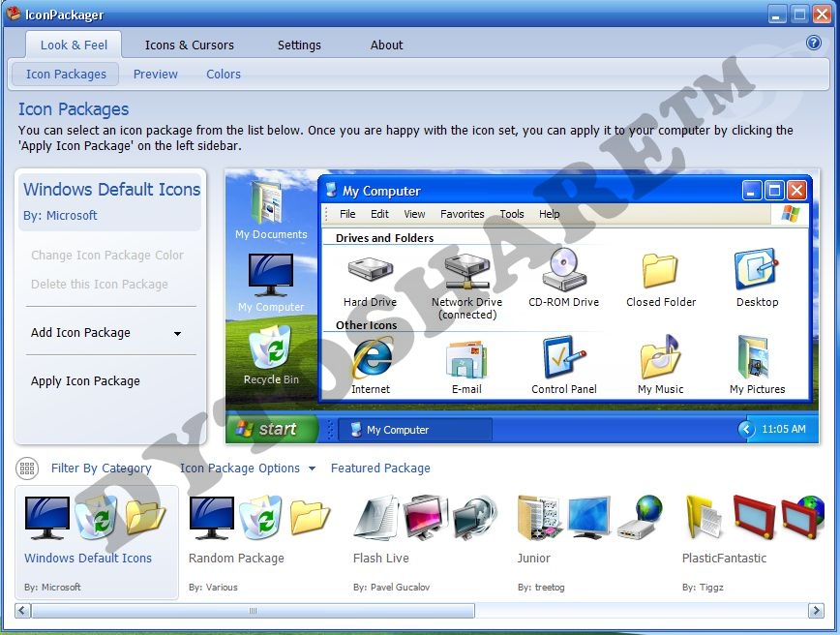The image size is (840, 635).
Task: Open the Edit menu in My Computer preview
Action: (x=379, y=214)
